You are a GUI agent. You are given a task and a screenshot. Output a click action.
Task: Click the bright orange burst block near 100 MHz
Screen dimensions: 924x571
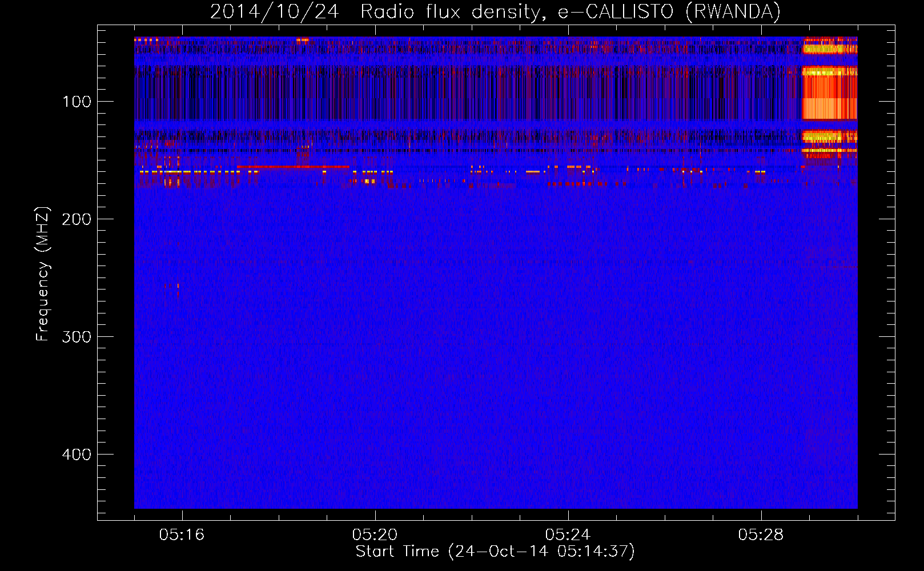(829, 94)
